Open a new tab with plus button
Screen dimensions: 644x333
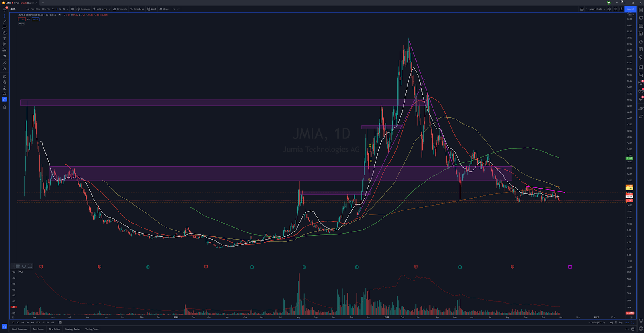(x=43, y=3)
